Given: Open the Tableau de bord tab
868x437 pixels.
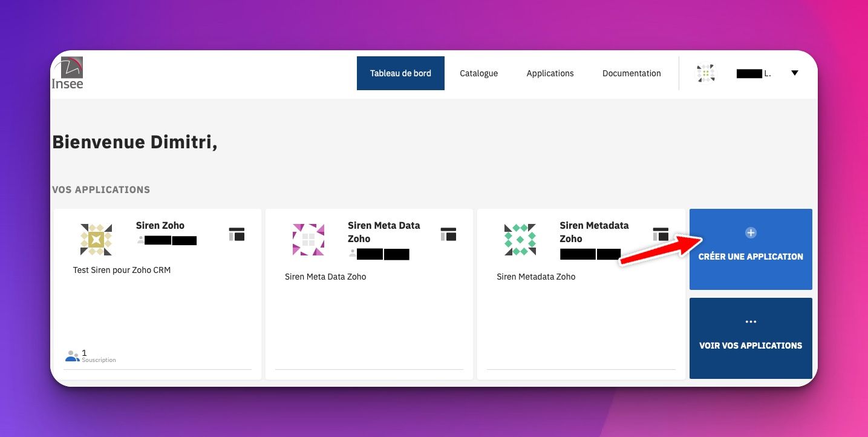Looking at the screenshot, I should tap(400, 73).
